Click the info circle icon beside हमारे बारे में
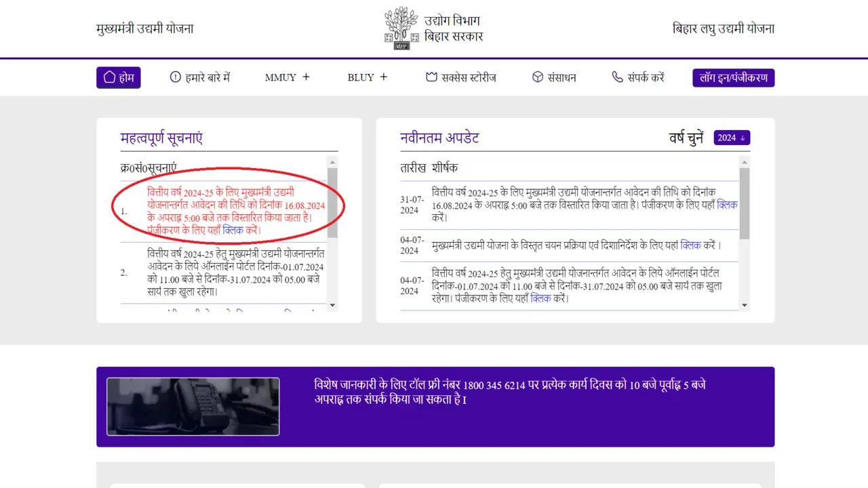Screen dimensions: 868x488 click(175, 77)
